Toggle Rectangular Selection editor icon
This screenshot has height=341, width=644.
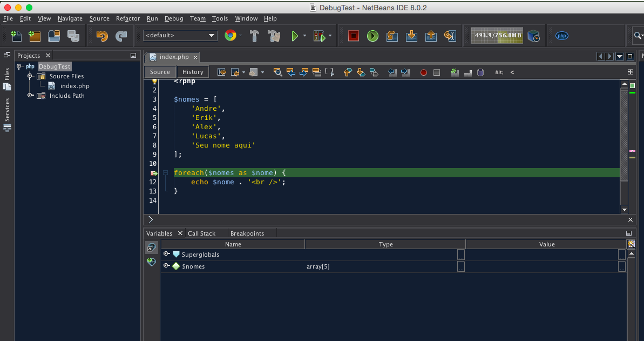pos(329,72)
